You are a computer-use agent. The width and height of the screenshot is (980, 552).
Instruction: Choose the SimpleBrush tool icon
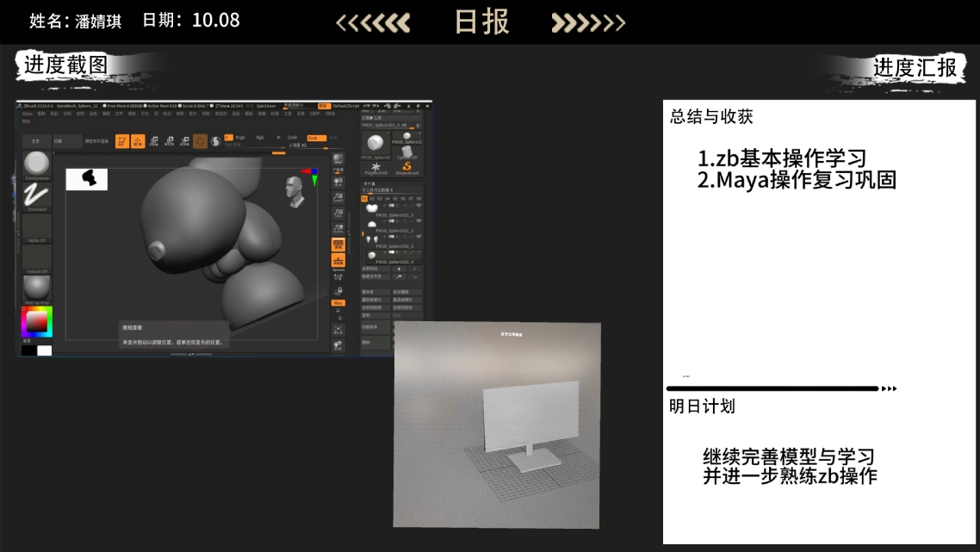click(x=407, y=167)
